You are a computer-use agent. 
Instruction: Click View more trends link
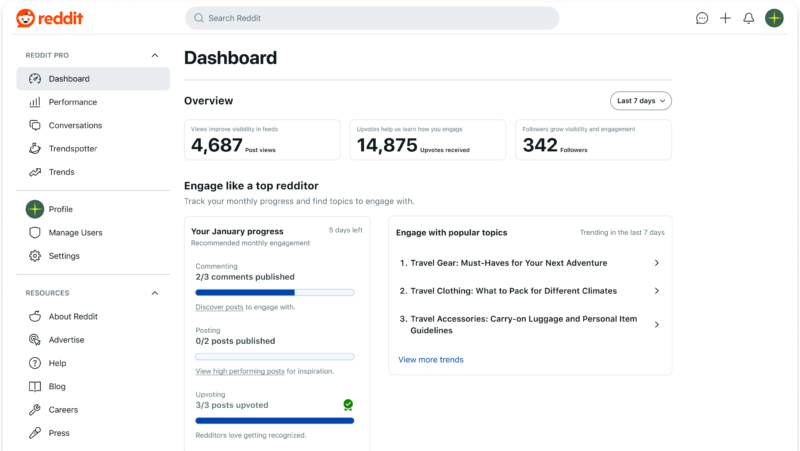click(431, 360)
